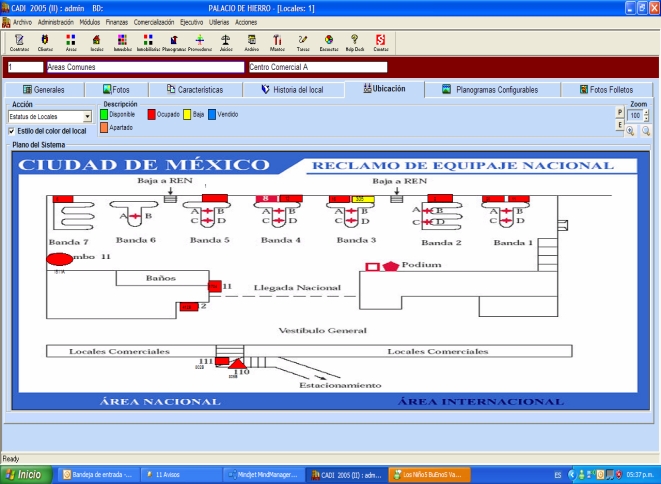Viewport: 661px width, 484px height.
Task: Click the zoom in magnifier icon
Action: (631, 131)
